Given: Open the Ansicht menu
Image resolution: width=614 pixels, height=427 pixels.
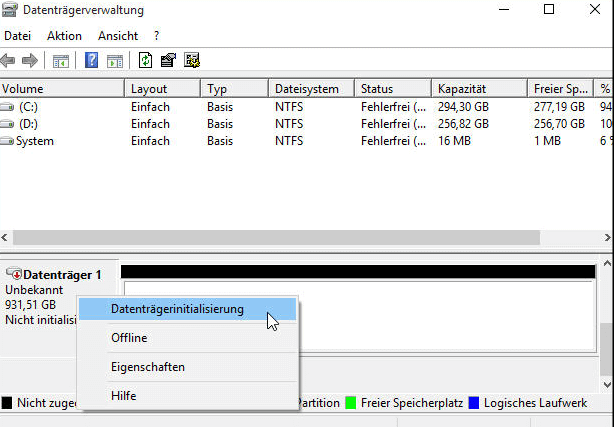Looking at the screenshot, I should [x=117, y=36].
